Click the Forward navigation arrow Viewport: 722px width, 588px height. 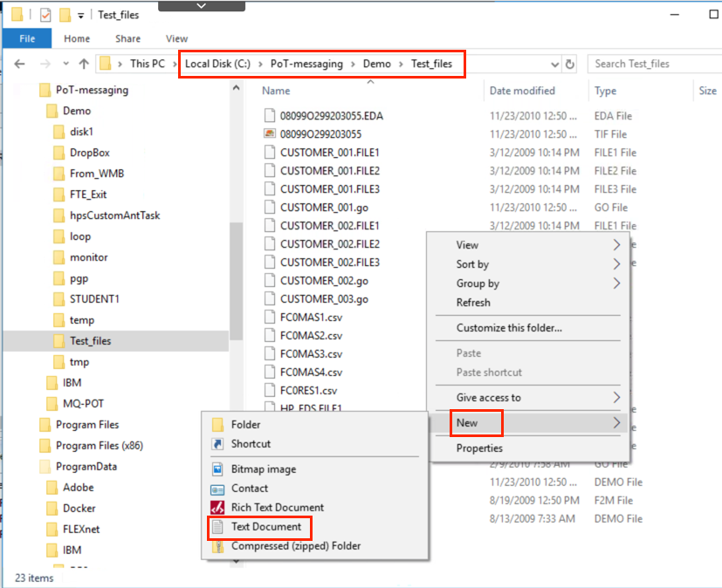(45, 64)
